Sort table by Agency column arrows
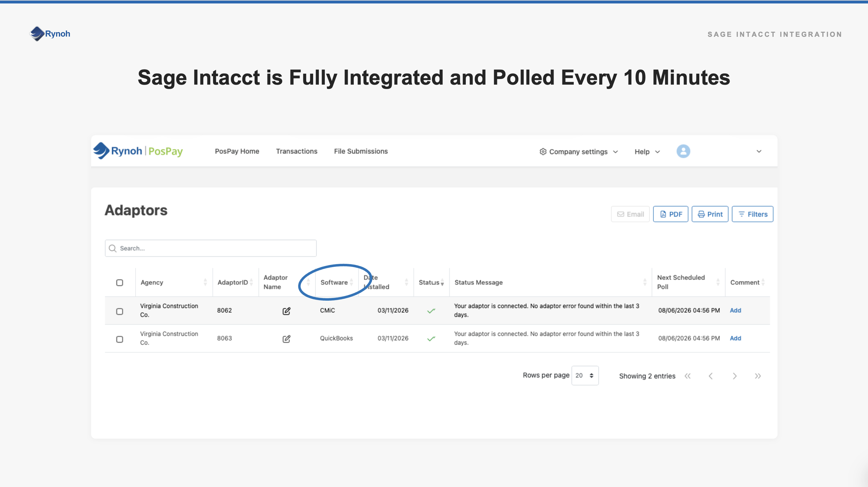 [x=205, y=282]
